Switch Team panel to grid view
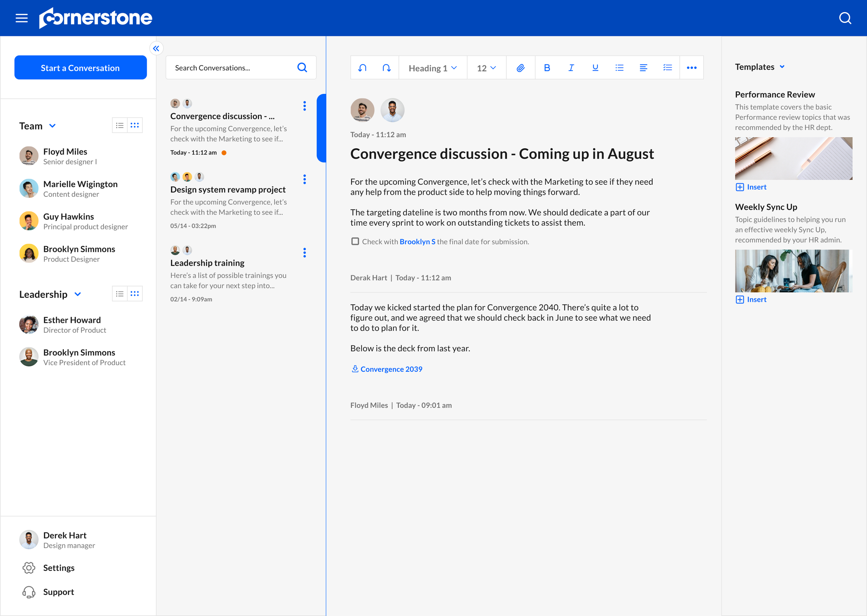This screenshot has height=616, width=867. [x=135, y=125]
